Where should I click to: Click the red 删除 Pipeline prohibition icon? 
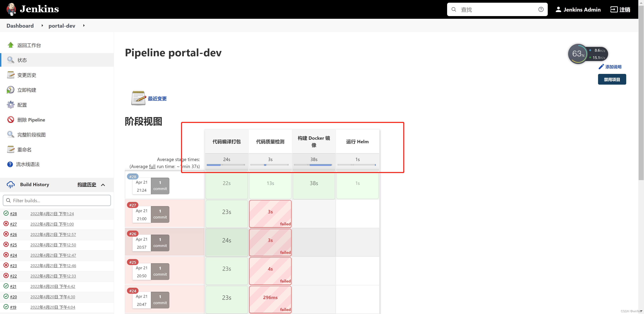pos(11,120)
